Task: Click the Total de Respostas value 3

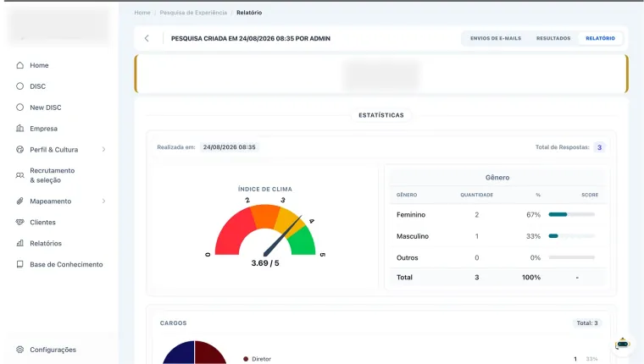Action: click(599, 147)
